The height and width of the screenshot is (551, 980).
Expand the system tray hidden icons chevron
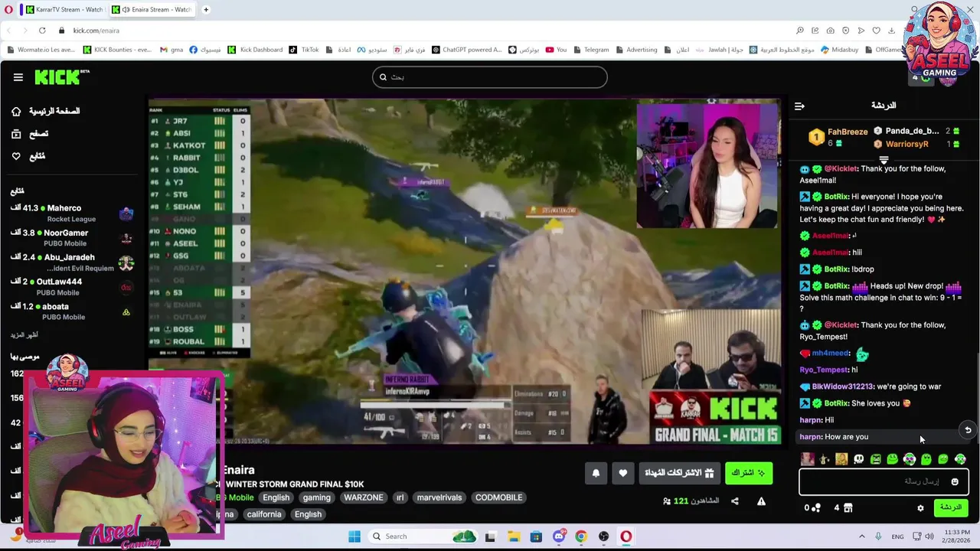click(861, 536)
